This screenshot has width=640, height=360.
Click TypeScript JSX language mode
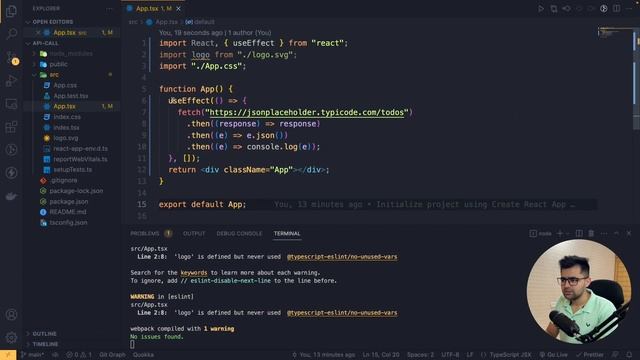pyautogui.click(x=507, y=355)
